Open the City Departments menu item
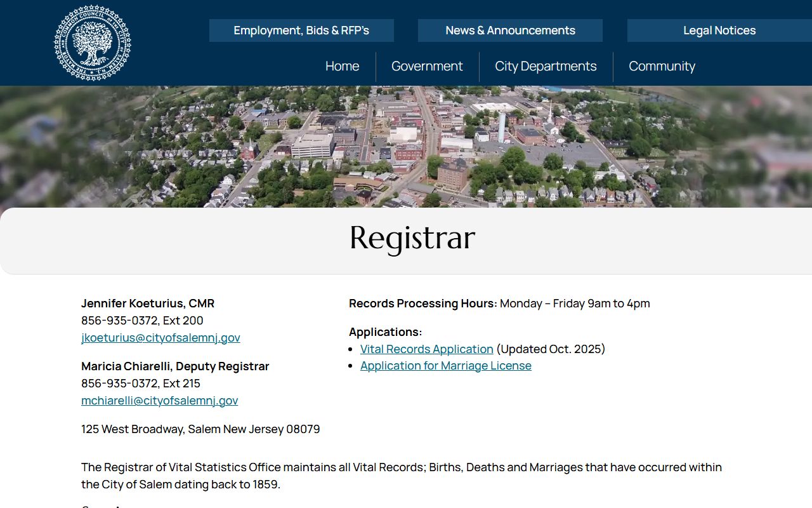Screen dimensions: 812x508 pos(546,66)
